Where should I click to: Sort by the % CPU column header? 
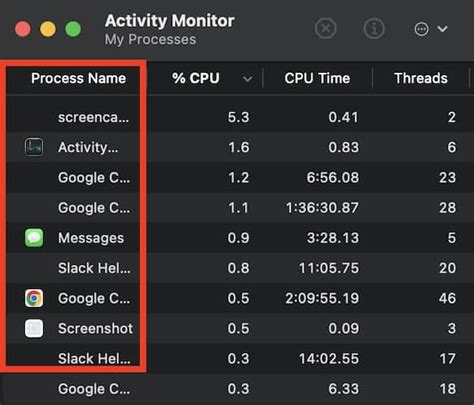[x=196, y=78]
